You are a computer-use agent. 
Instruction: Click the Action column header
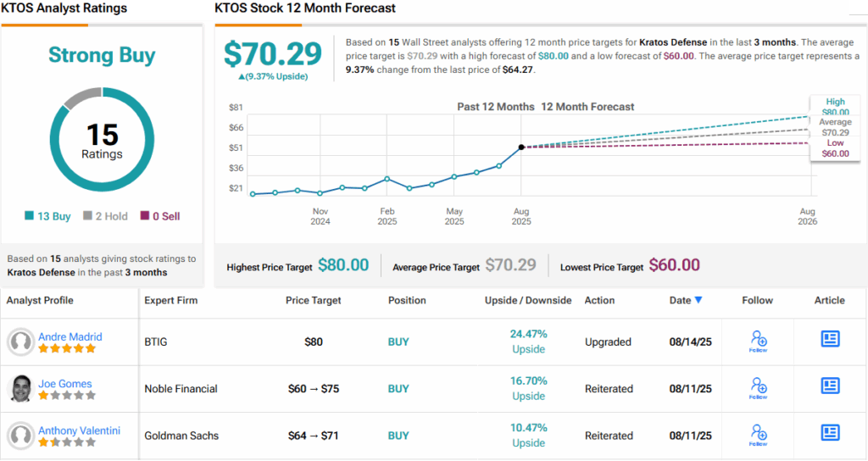[x=599, y=300]
